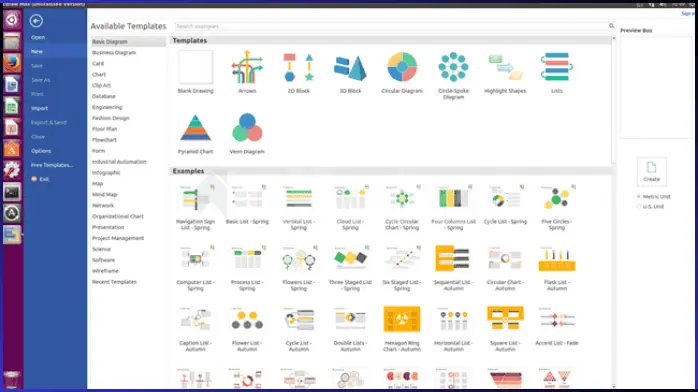Open the Sequential List - Autumn example
This screenshot has width=698, height=392.
click(x=453, y=268)
